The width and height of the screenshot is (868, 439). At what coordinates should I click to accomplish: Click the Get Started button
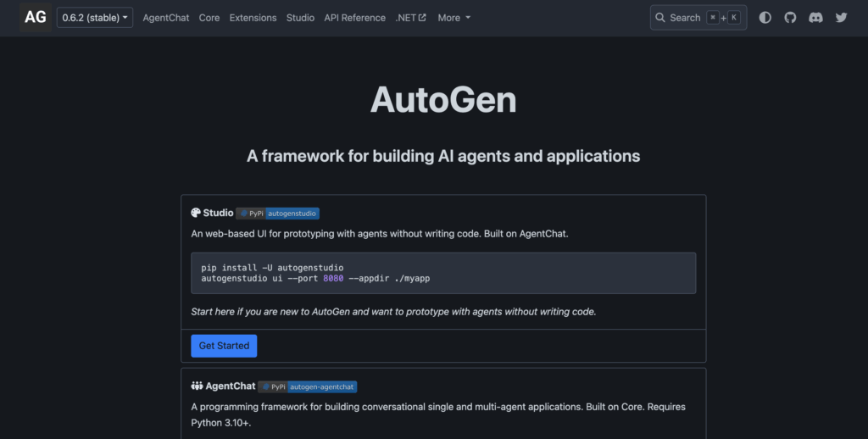tap(224, 346)
